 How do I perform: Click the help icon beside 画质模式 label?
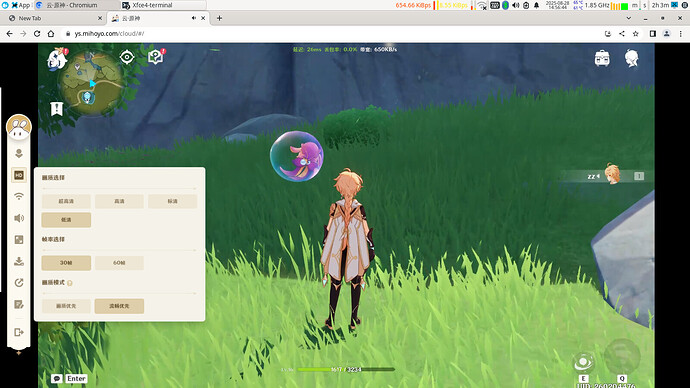[x=70, y=283]
